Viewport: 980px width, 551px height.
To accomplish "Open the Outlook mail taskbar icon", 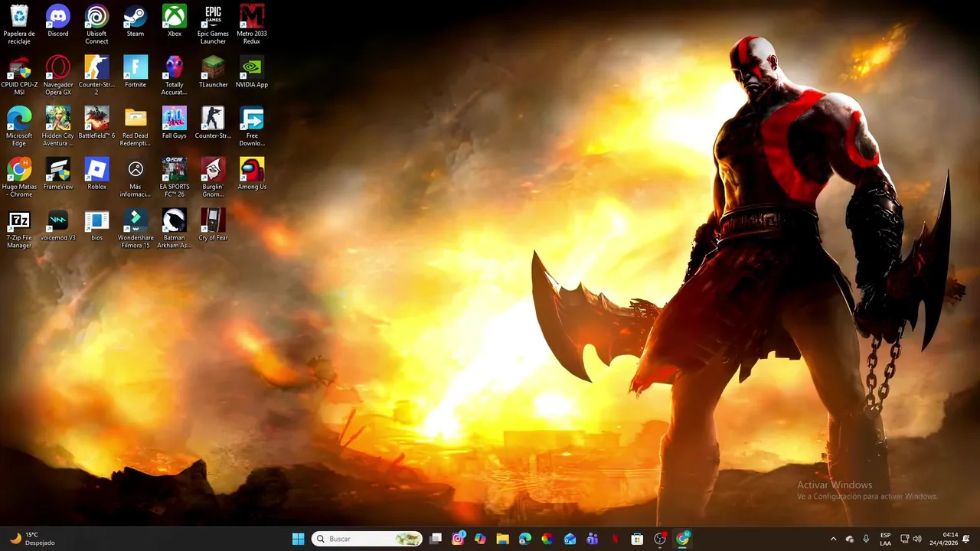I will tap(570, 539).
